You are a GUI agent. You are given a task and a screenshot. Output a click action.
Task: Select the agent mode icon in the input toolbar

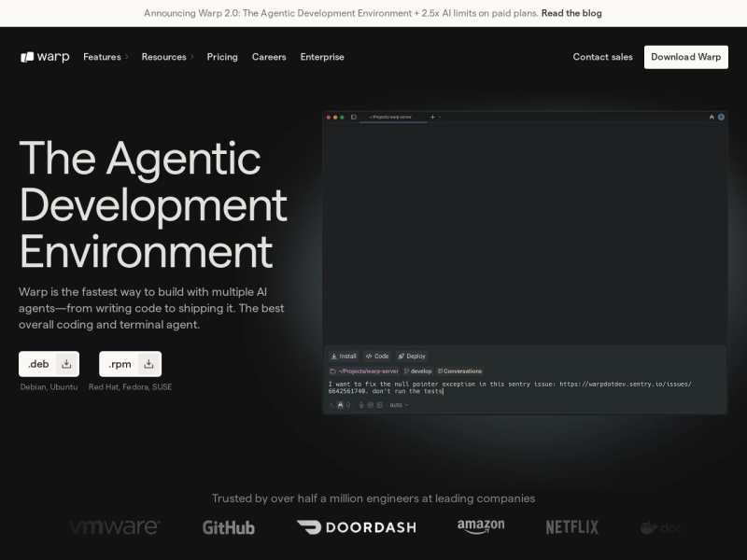click(x=340, y=405)
